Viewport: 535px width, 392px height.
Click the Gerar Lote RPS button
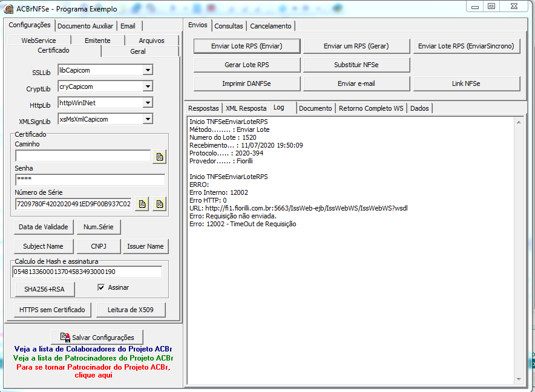point(247,65)
